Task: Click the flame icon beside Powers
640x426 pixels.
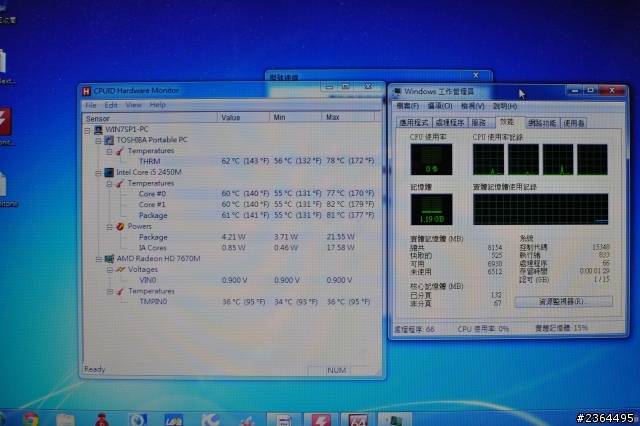Action: pos(120,226)
